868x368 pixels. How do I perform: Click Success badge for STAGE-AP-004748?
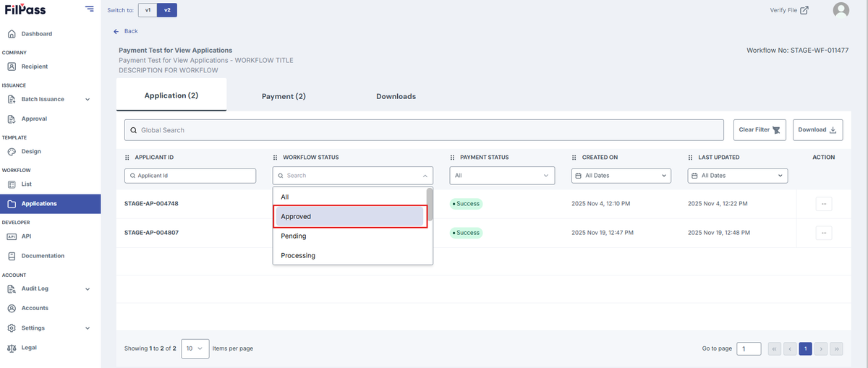(467, 204)
